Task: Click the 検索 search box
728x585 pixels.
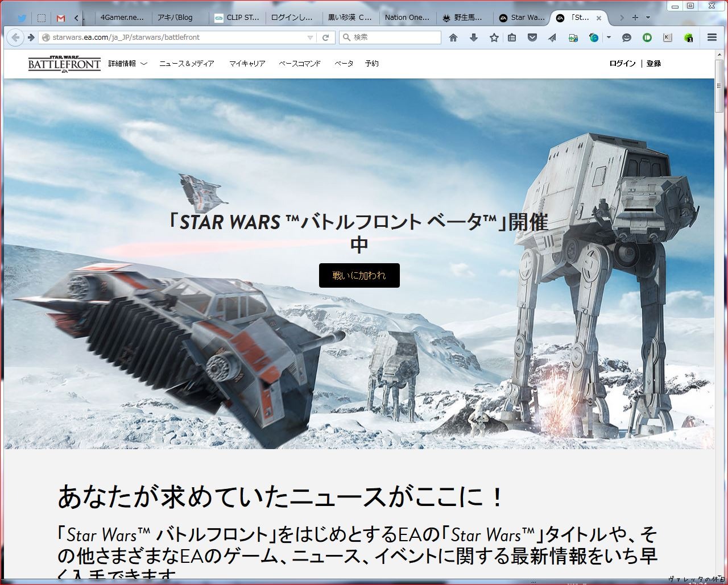Action: click(390, 38)
